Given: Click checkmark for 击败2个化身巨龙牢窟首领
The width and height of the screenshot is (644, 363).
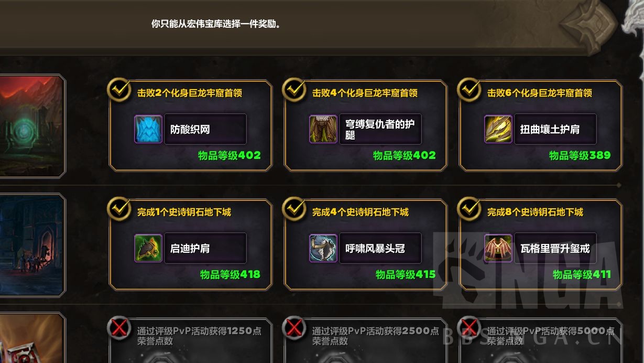Looking at the screenshot, I should [119, 90].
